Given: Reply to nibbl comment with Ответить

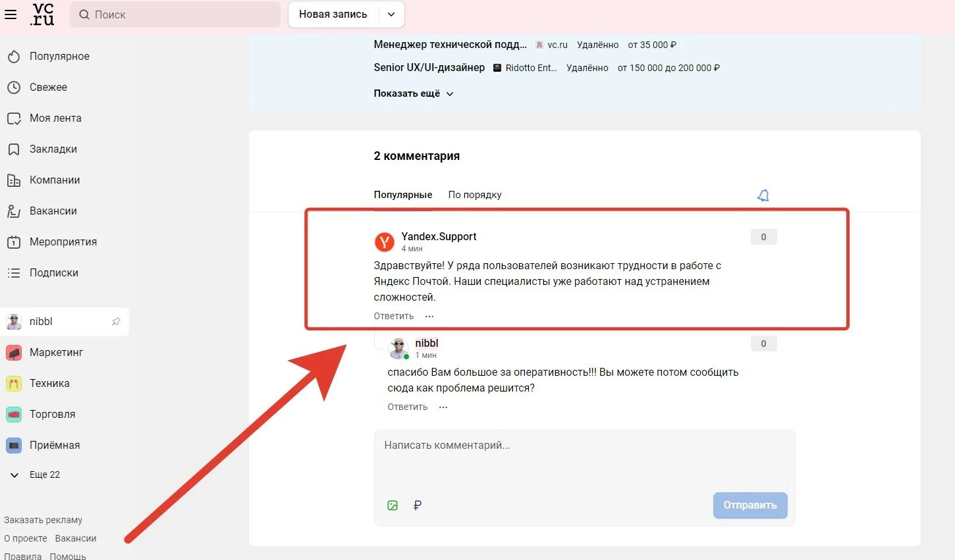Looking at the screenshot, I should click(x=408, y=407).
